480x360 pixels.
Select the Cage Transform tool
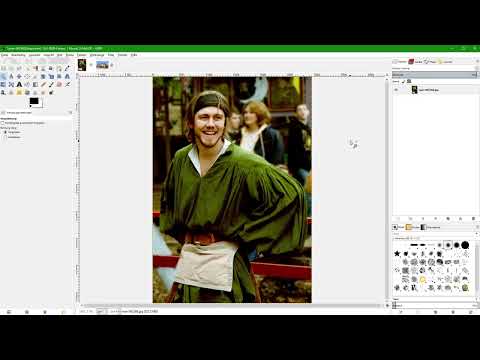point(11,84)
